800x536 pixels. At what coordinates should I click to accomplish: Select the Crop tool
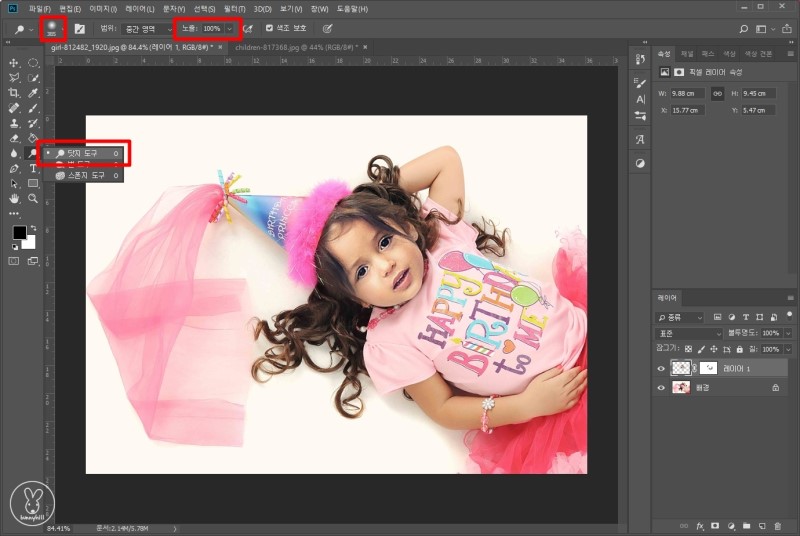coord(14,92)
